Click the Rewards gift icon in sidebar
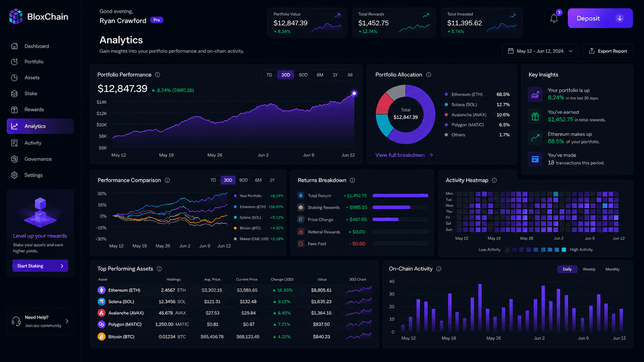This screenshot has height=362, width=644. 14,110
